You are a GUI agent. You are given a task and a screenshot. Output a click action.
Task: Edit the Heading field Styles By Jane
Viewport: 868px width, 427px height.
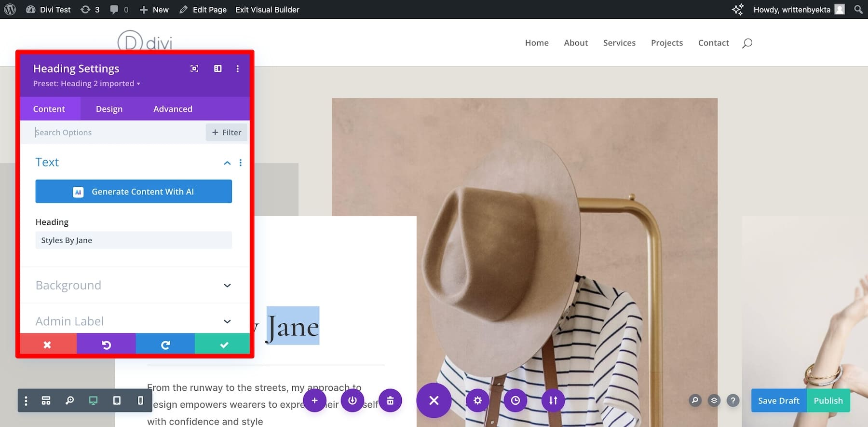coord(134,240)
